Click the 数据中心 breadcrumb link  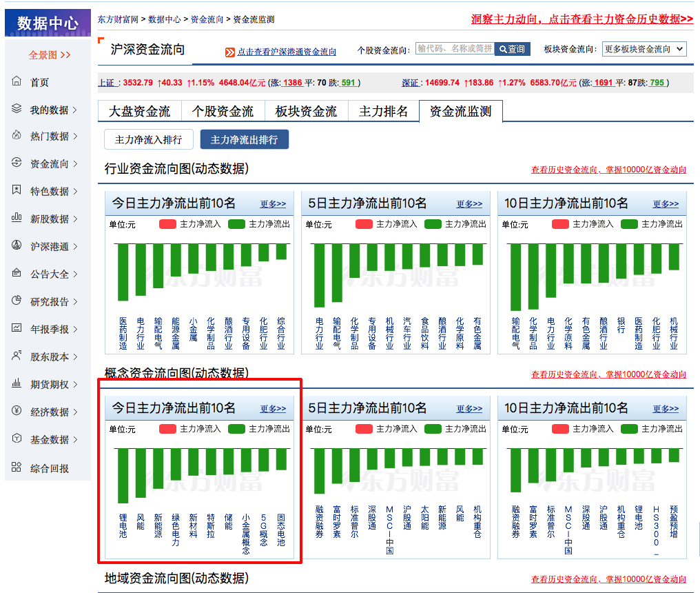(x=164, y=20)
